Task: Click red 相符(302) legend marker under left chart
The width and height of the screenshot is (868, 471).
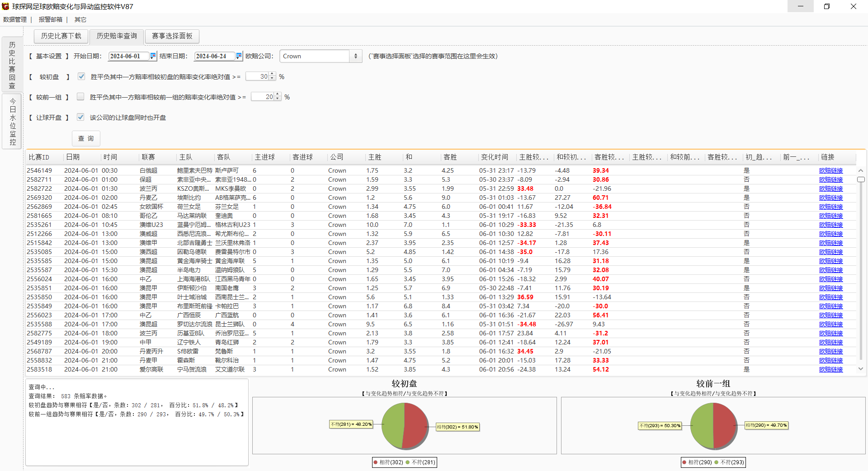Action: click(376, 462)
